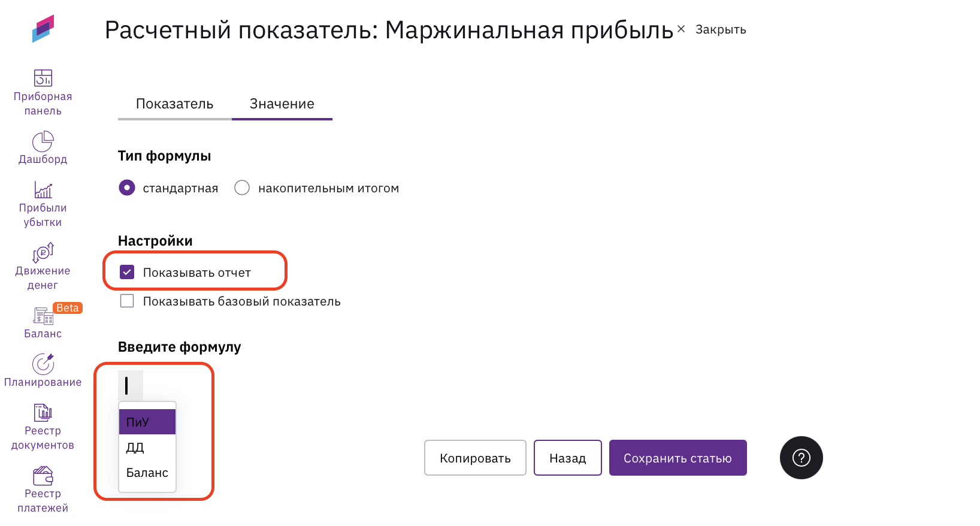This screenshot has height=526, width=980.
Task: Open Реестр документов icon
Action: (x=43, y=412)
